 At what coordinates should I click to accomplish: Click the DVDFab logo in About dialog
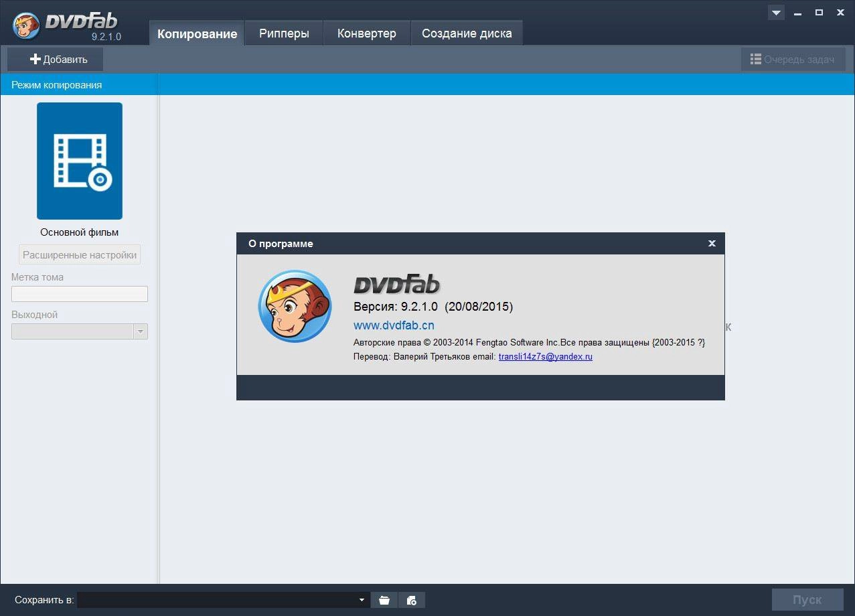point(396,285)
